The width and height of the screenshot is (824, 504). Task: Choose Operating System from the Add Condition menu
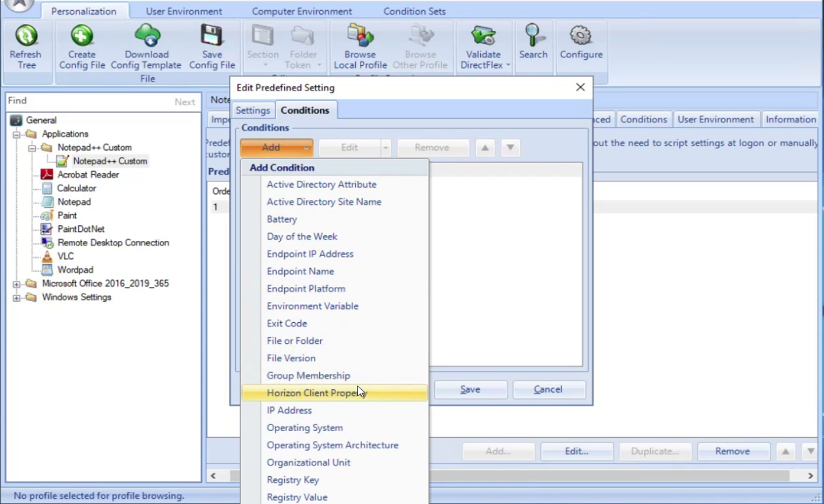click(305, 428)
